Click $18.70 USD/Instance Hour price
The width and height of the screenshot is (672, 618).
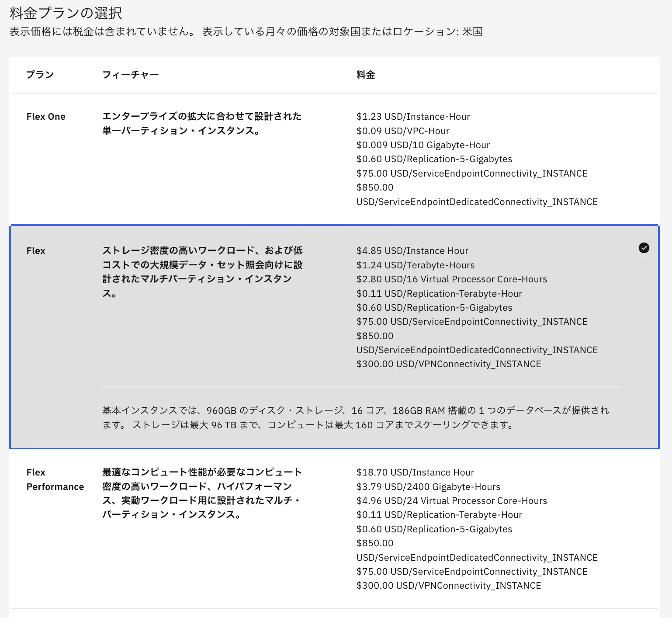pos(415,472)
